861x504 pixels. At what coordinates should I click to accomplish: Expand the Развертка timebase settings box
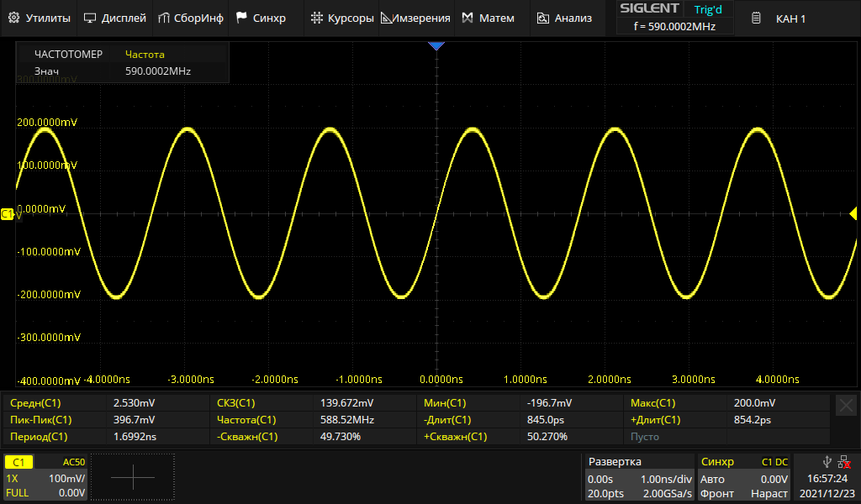(638, 477)
